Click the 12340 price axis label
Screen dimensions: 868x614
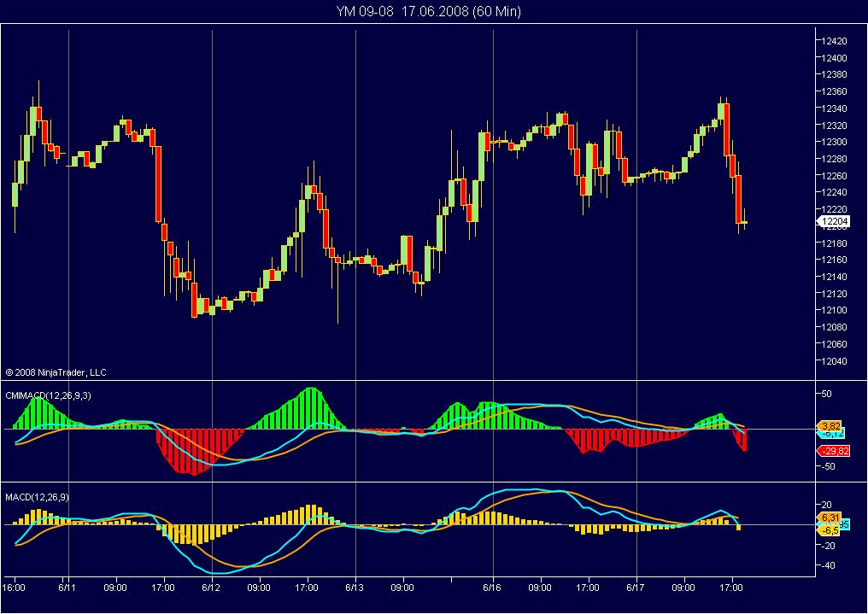[834, 108]
